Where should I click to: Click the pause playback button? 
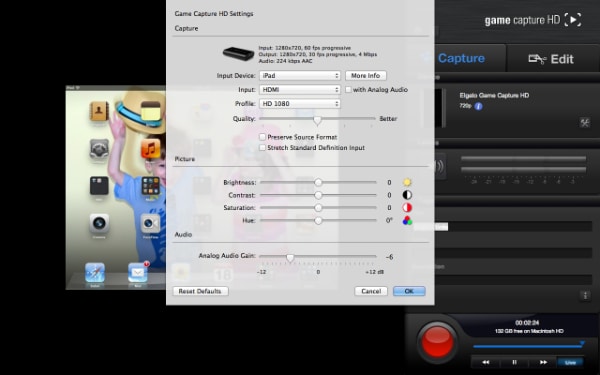[514, 362]
